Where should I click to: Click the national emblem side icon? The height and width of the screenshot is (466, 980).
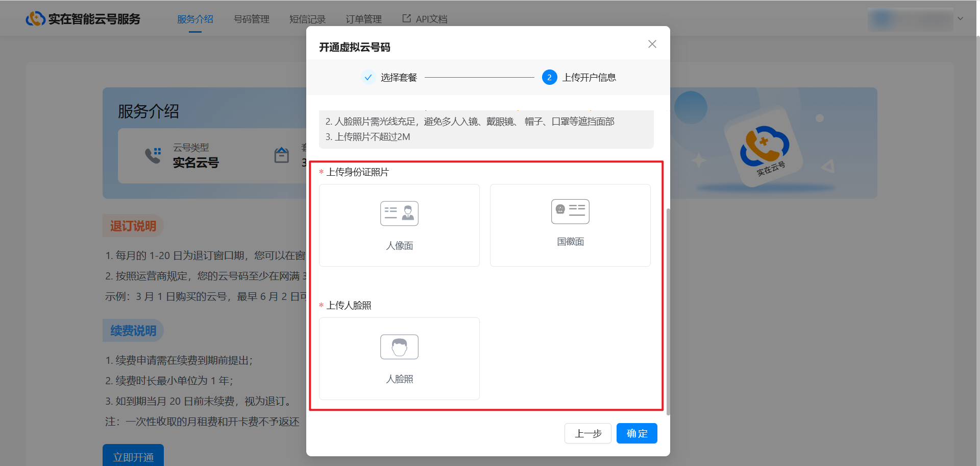coord(570,212)
